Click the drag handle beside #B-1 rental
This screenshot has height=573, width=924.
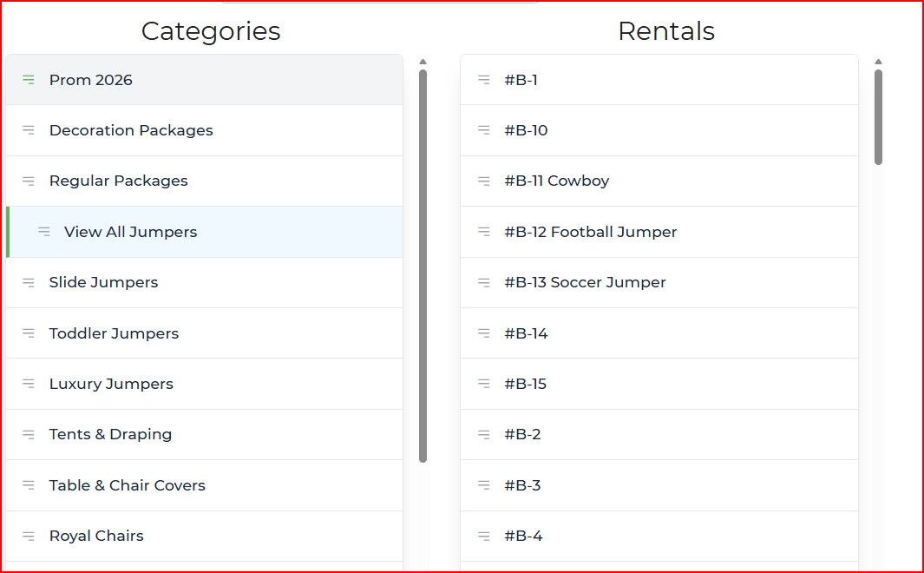tap(484, 80)
